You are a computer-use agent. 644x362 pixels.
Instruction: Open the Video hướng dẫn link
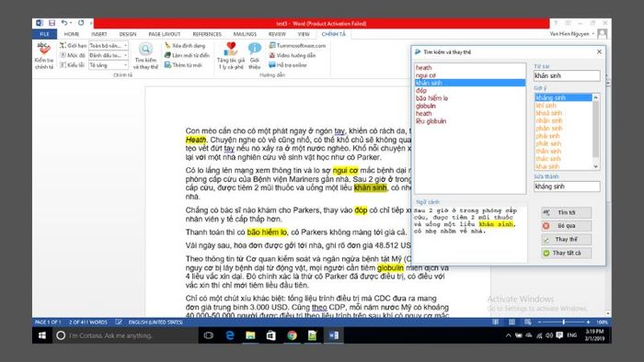point(292,55)
